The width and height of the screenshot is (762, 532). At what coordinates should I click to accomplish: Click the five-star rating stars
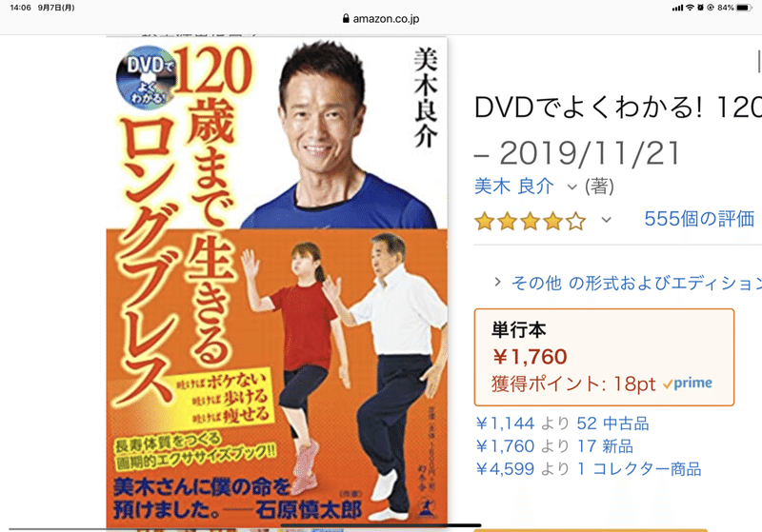[x=531, y=222]
